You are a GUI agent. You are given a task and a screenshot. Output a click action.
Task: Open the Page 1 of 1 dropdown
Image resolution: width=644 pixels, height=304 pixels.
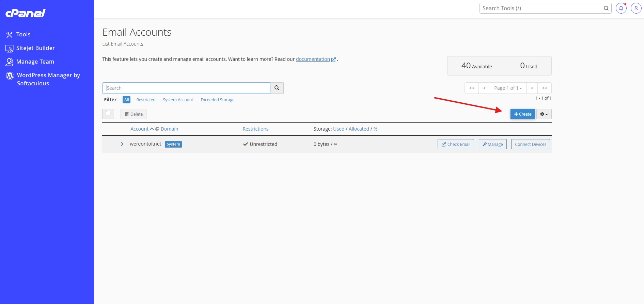coord(508,88)
